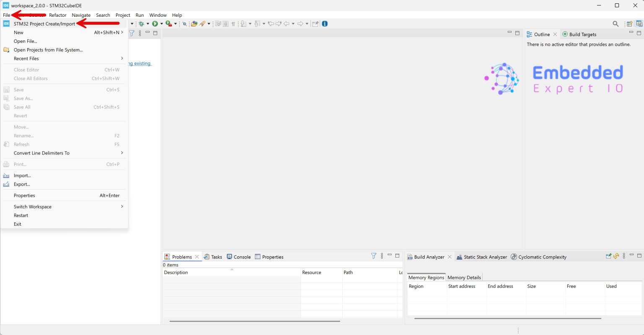The image size is (644, 335).
Task: Launch a debug session with the Debug icon
Action: click(x=141, y=24)
